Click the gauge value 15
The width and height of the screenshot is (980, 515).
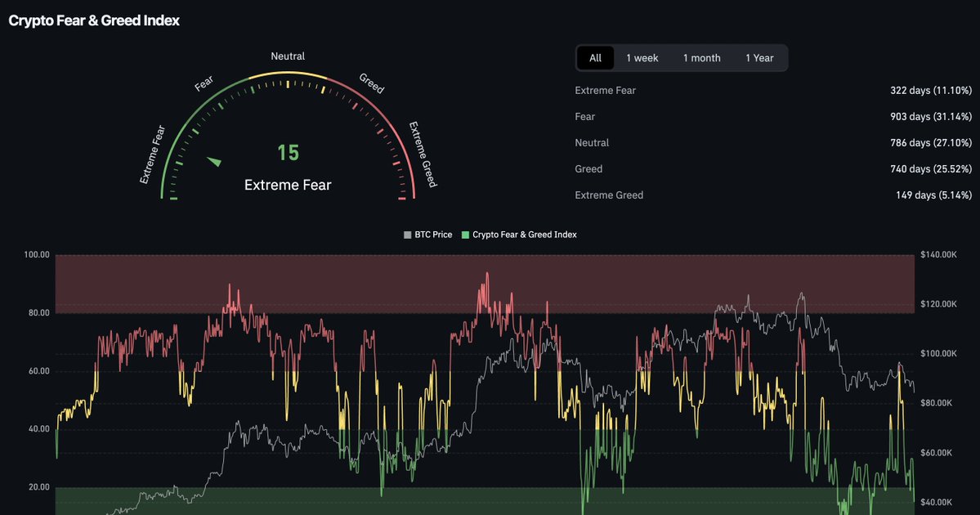[x=289, y=153]
